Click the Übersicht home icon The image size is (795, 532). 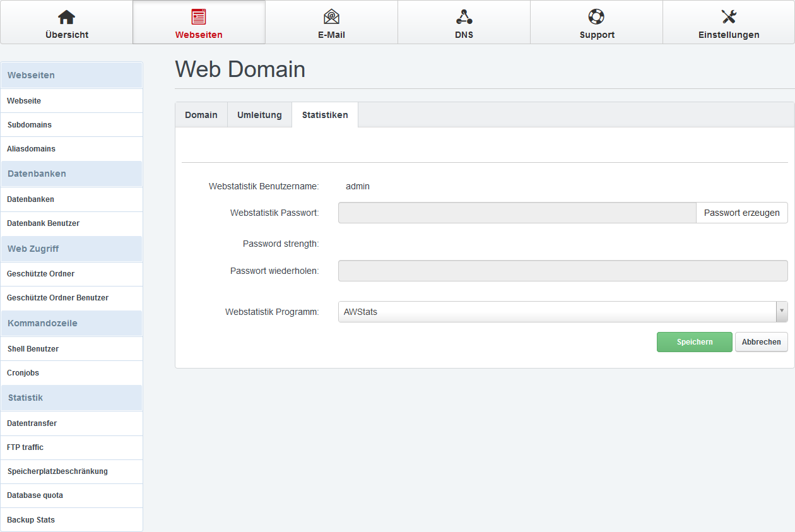(x=66, y=17)
